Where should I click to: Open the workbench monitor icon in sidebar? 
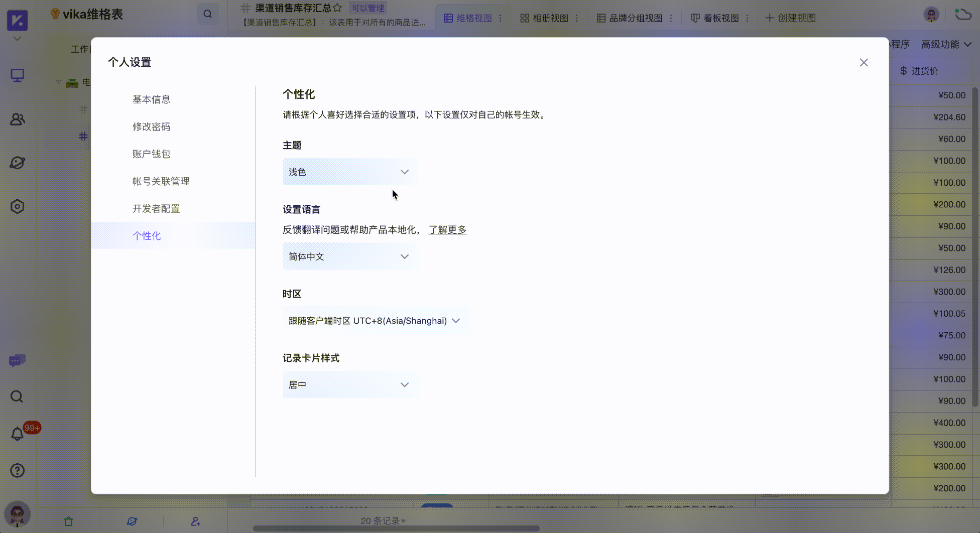click(17, 75)
